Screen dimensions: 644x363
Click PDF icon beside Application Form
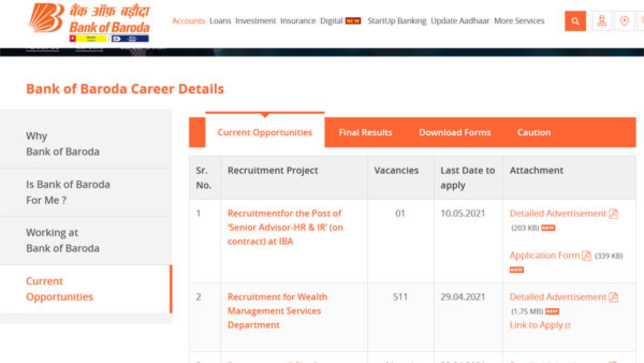pos(587,256)
